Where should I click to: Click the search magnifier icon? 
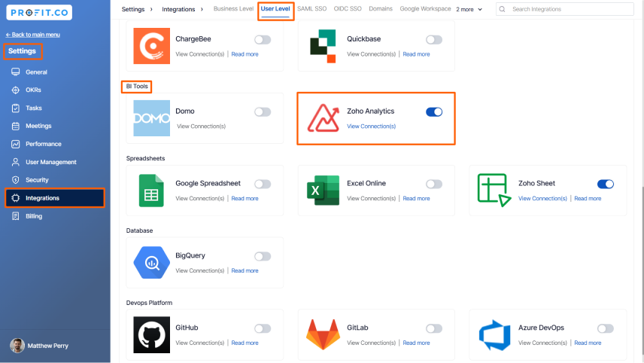[x=502, y=9]
